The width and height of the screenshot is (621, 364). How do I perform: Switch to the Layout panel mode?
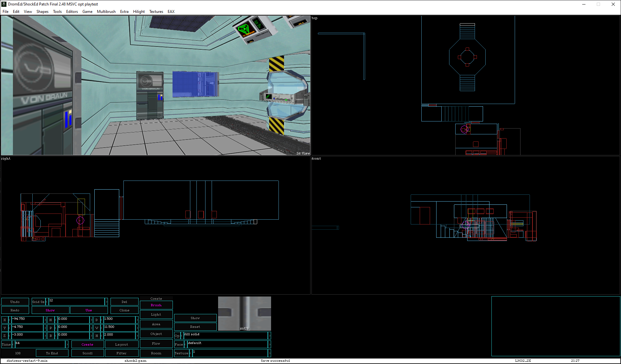tap(121, 344)
